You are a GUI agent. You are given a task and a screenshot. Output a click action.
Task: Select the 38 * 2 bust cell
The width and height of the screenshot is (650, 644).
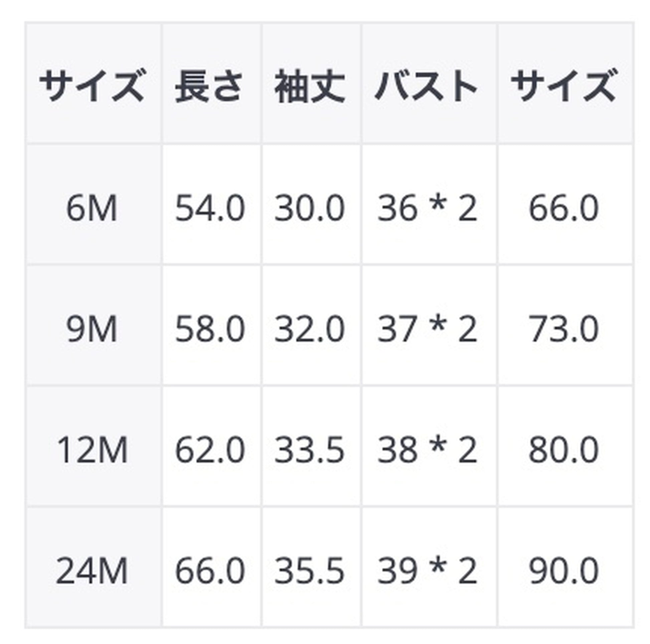click(x=427, y=450)
